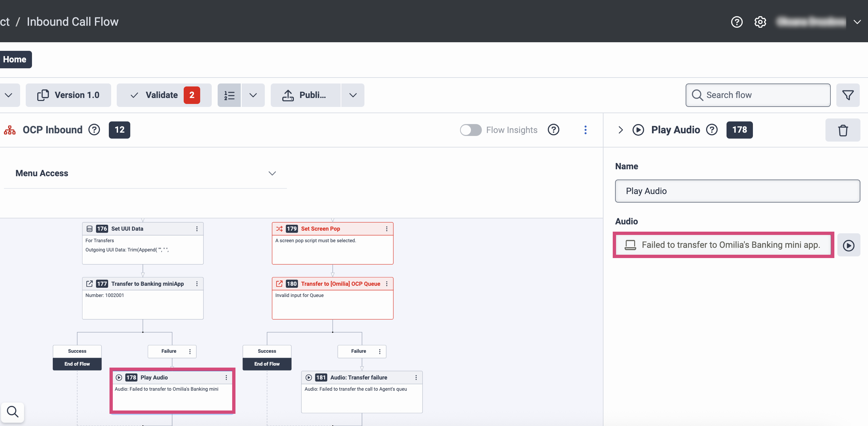This screenshot has width=868, height=426.
Task: Open the Publish dropdown arrow
Action: tap(353, 95)
